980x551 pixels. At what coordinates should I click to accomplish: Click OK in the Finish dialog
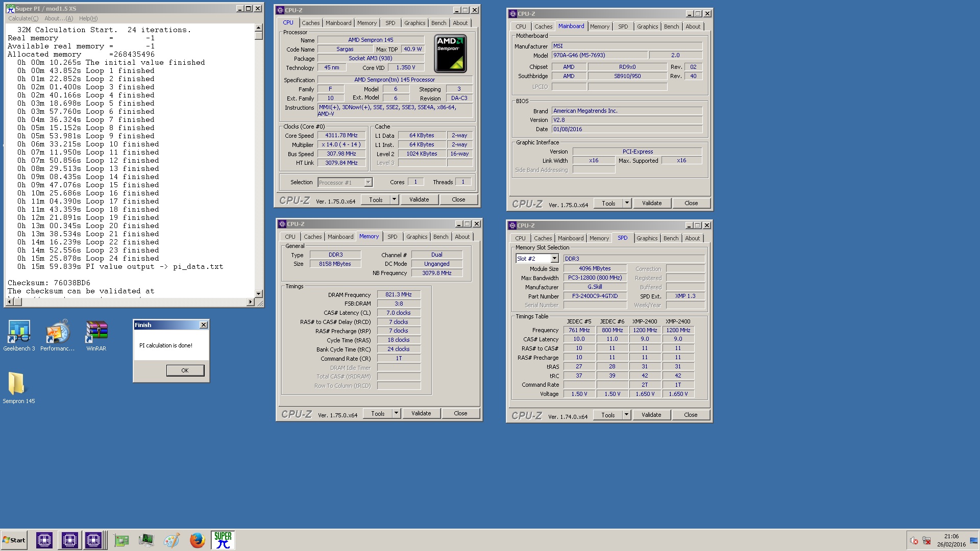[185, 370]
